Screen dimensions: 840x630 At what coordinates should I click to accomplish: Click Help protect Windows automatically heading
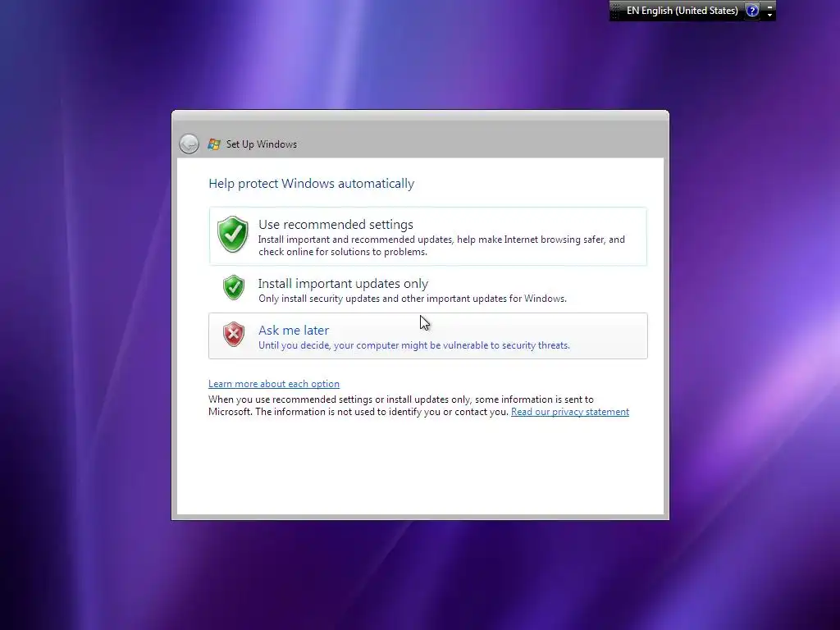click(311, 184)
